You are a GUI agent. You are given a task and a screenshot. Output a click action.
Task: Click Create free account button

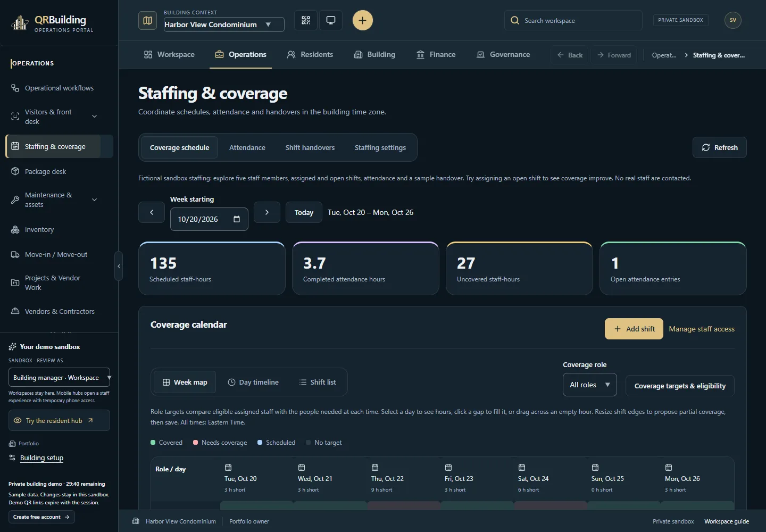point(41,517)
